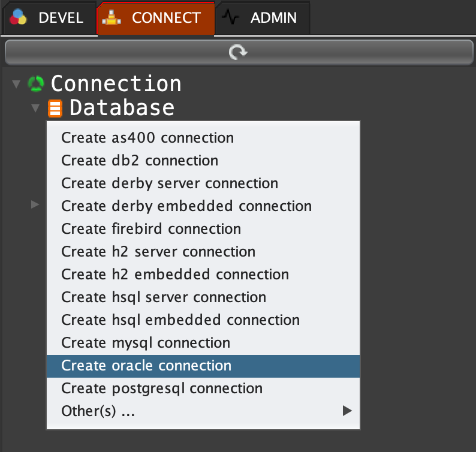Choose Create h2 embedded connection
This screenshot has width=476, height=452.
pos(175,275)
